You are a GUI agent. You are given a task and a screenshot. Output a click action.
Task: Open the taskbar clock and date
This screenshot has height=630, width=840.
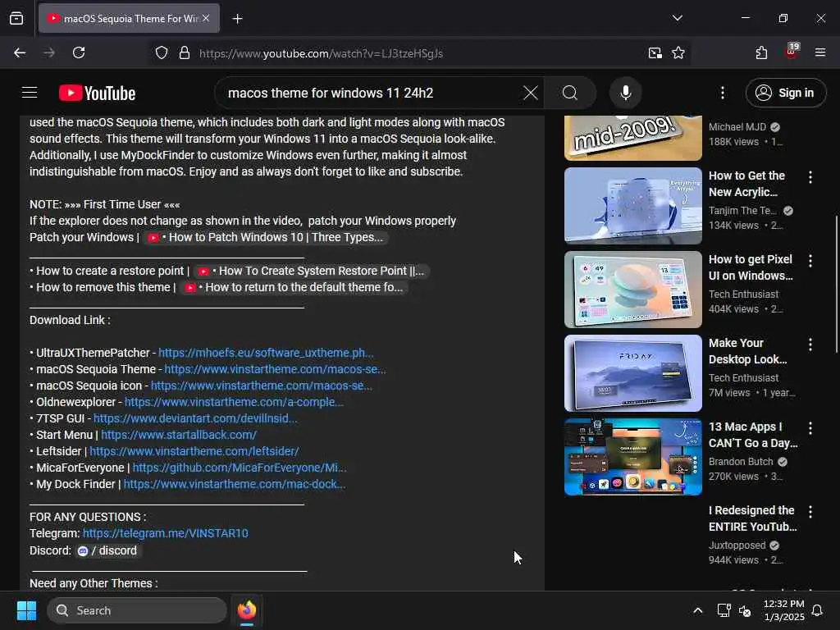pos(783,610)
